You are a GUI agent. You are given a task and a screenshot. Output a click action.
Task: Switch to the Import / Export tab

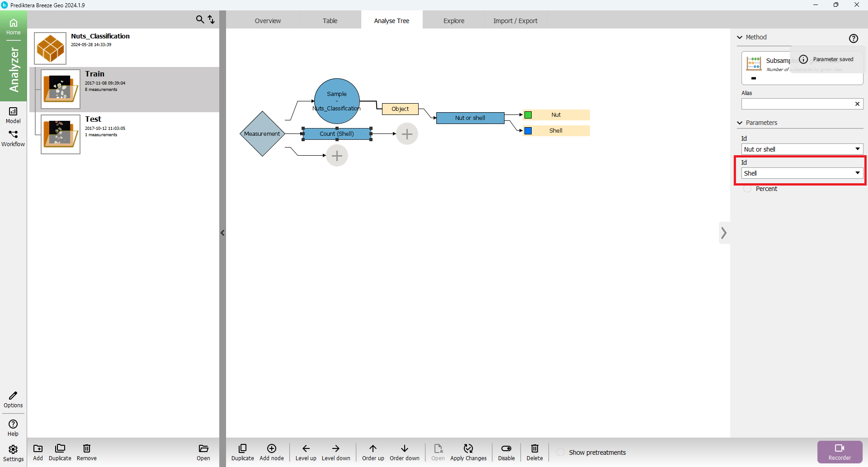click(x=515, y=21)
